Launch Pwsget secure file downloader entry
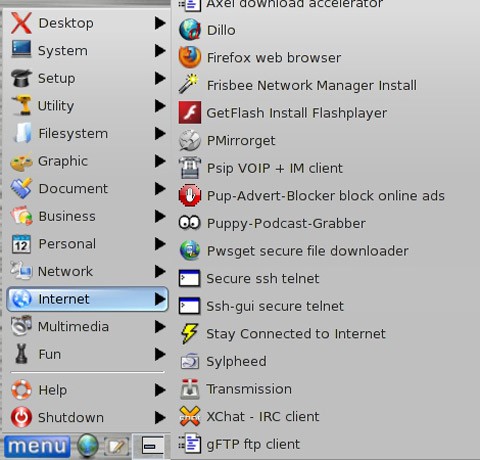 pos(308,251)
